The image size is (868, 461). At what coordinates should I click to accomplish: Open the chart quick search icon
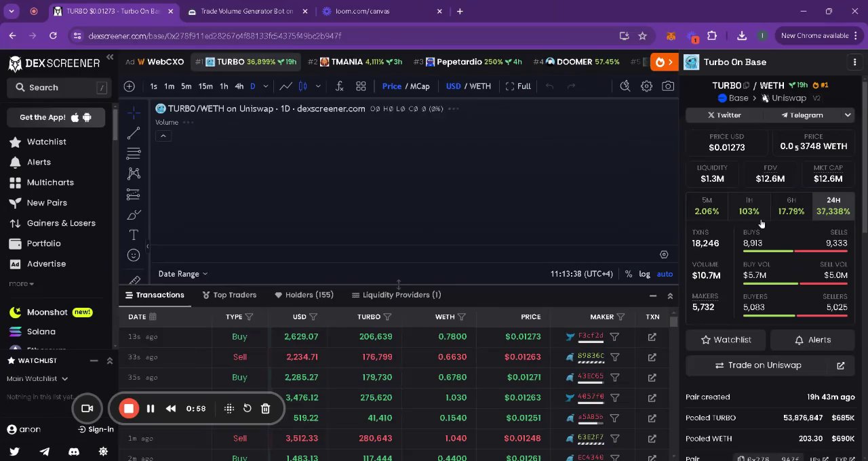(x=625, y=86)
